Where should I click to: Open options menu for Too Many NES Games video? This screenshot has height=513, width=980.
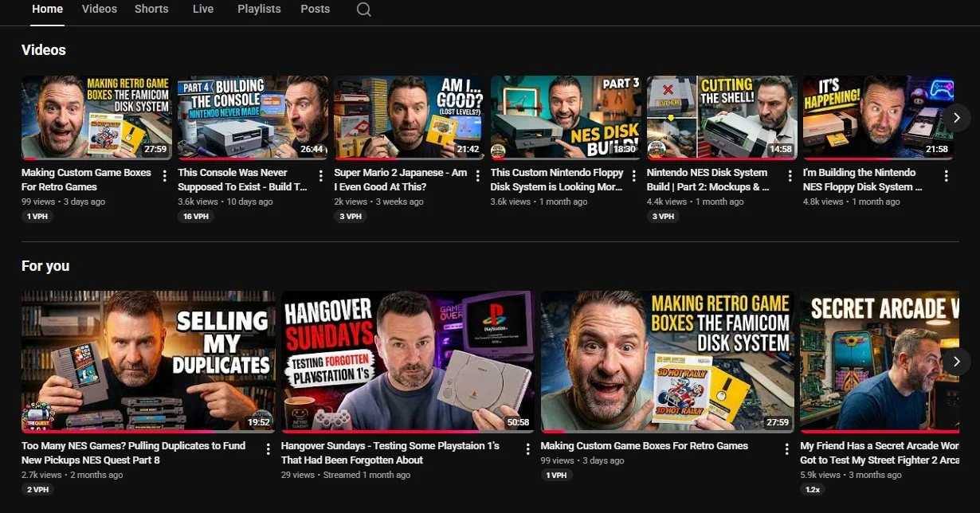(x=268, y=449)
